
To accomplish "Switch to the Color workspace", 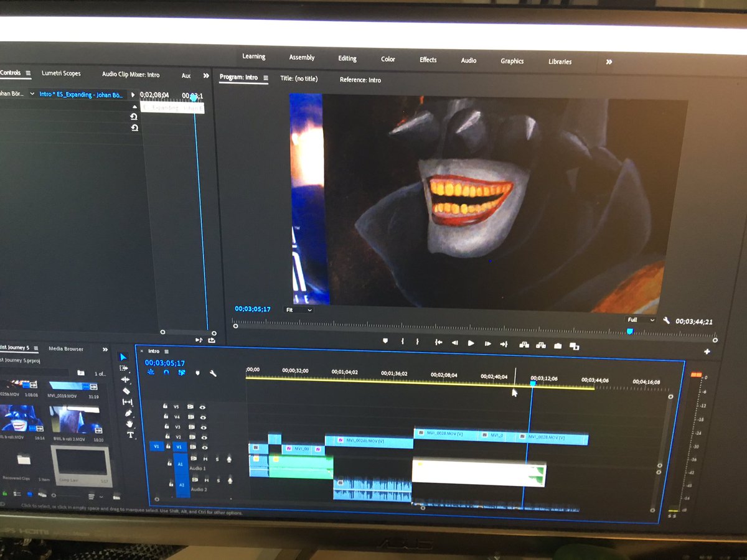I will [x=388, y=59].
